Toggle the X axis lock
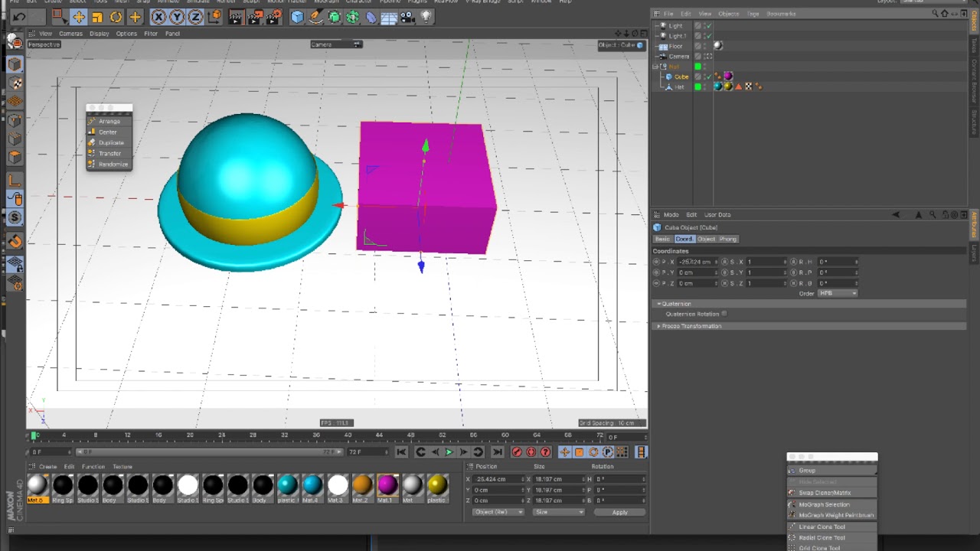980x551 pixels. 158,16
